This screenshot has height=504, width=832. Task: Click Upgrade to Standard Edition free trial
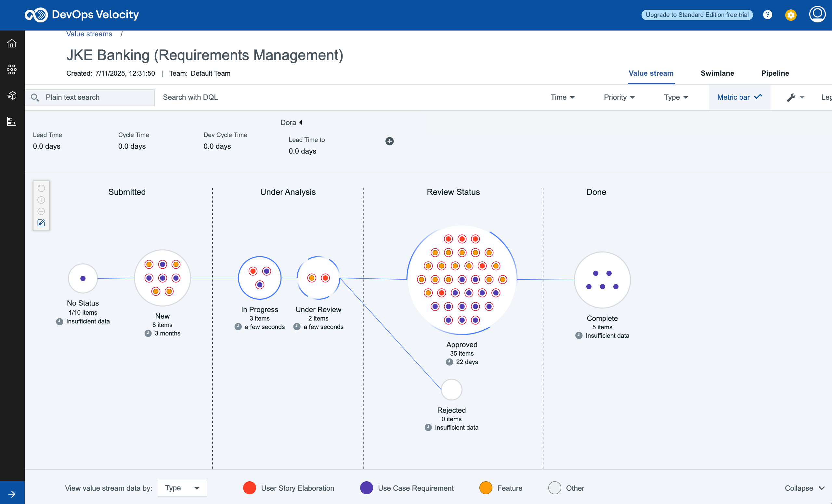click(x=697, y=15)
